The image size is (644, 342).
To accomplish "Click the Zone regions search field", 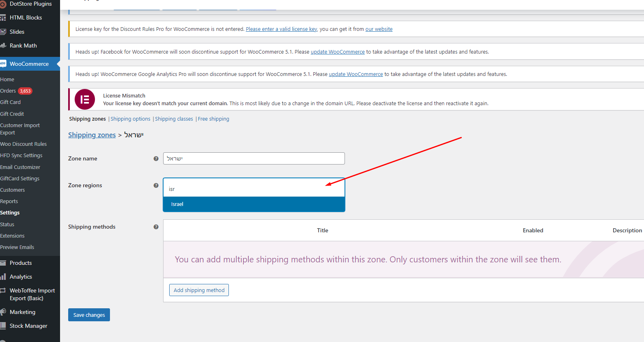I will 254,189.
